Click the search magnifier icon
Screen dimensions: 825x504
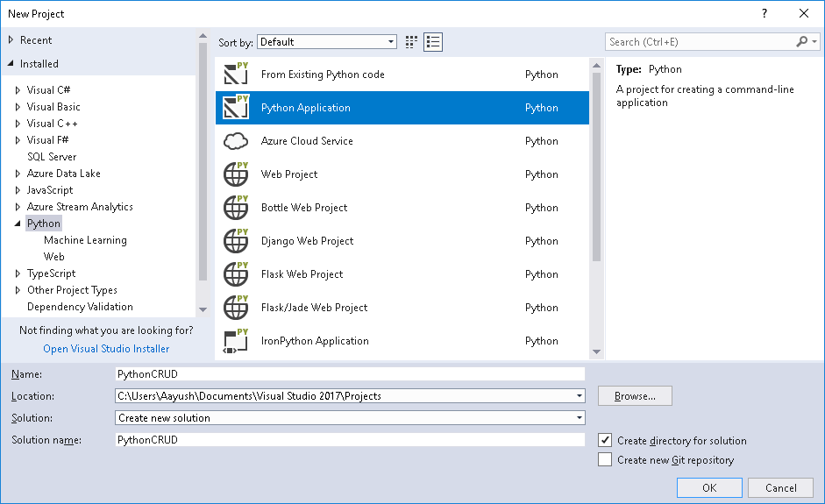pos(801,41)
